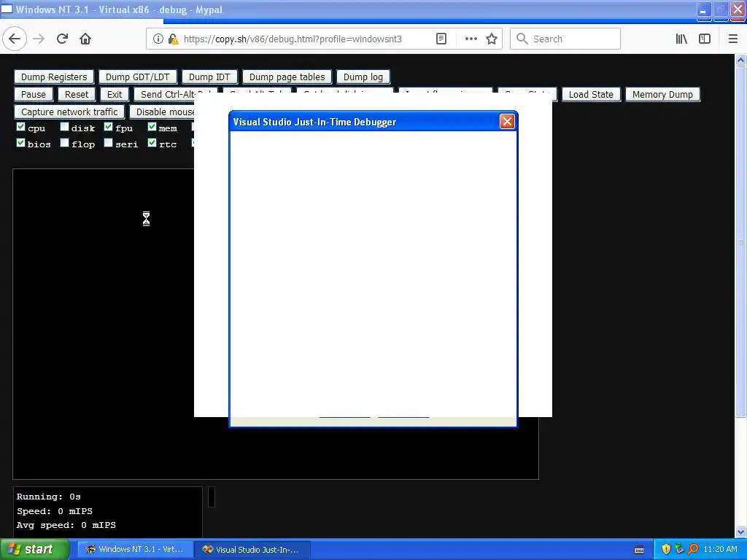Toggle the rtc log checkbox
Viewport: 747px width, 560px height.
[x=152, y=143]
